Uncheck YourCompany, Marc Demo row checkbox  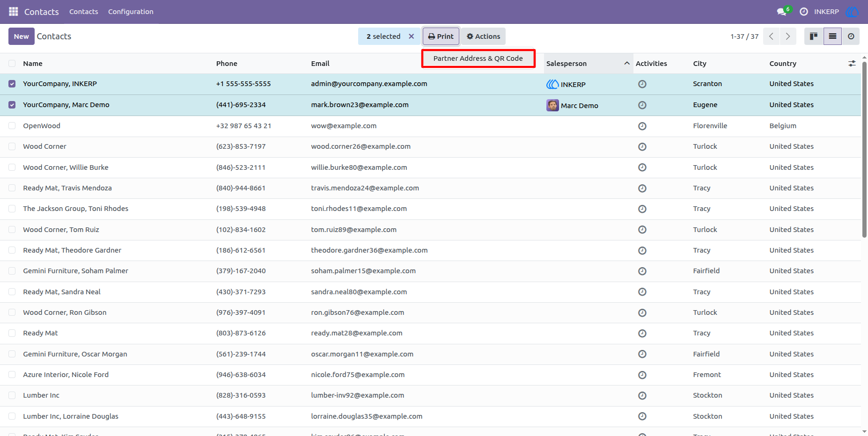point(12,105)
